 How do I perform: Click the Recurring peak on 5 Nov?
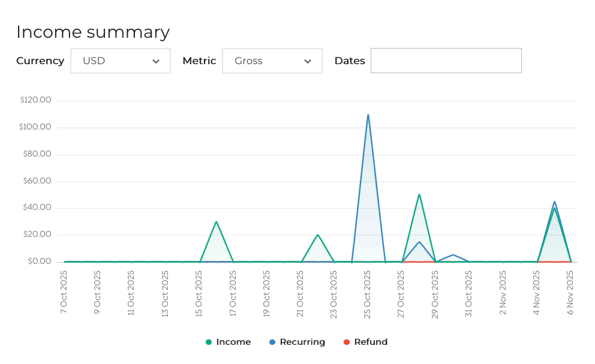pos(554,201)
